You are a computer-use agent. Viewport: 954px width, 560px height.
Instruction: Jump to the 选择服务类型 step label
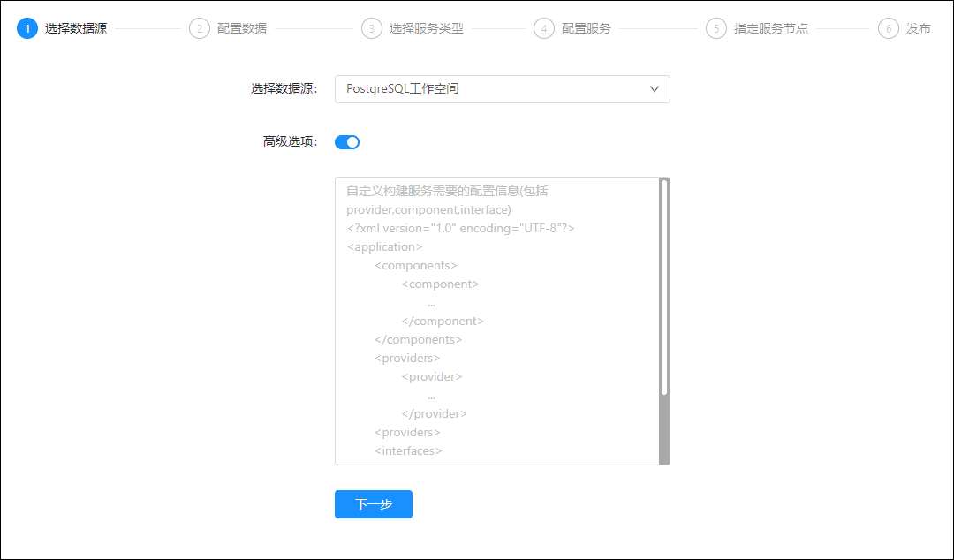tap(427, 28)
